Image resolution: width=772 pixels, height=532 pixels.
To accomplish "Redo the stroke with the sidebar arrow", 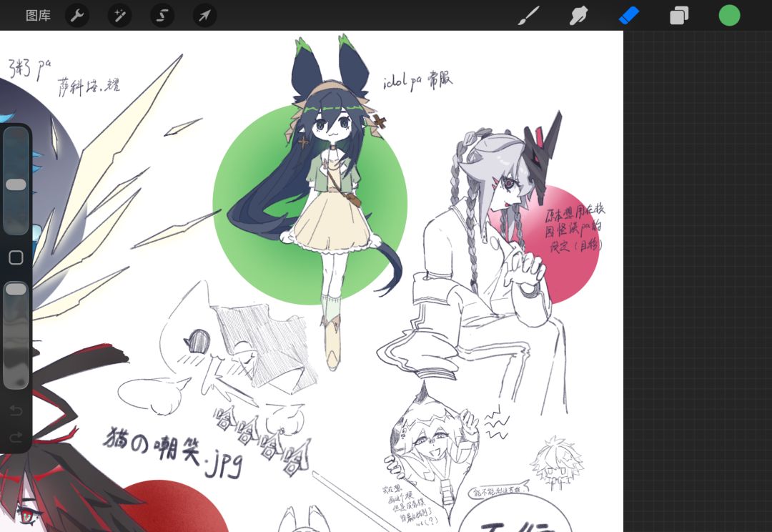I will (16, 437).
